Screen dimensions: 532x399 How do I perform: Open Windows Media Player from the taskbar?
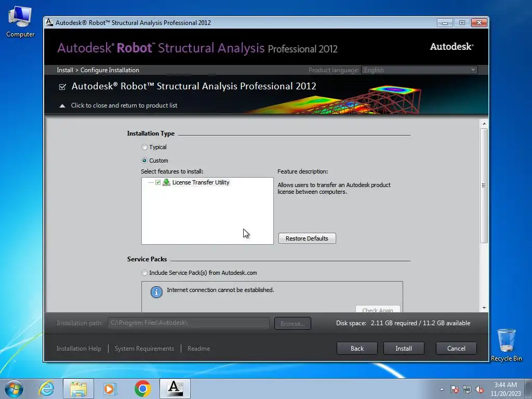(110, 389)
